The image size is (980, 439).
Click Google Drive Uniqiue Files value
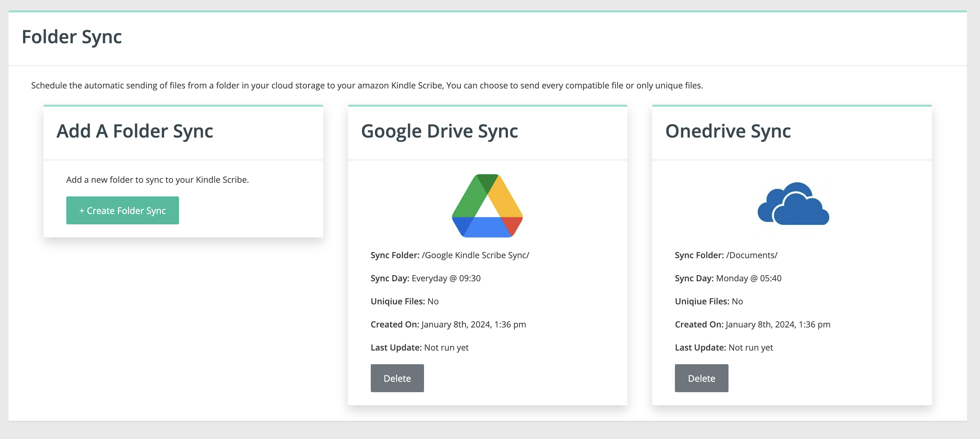pyautogui.click(x=433, y=301)
